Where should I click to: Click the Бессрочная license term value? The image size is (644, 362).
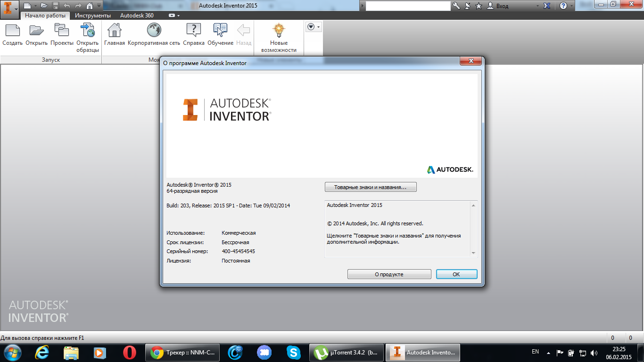235,242
